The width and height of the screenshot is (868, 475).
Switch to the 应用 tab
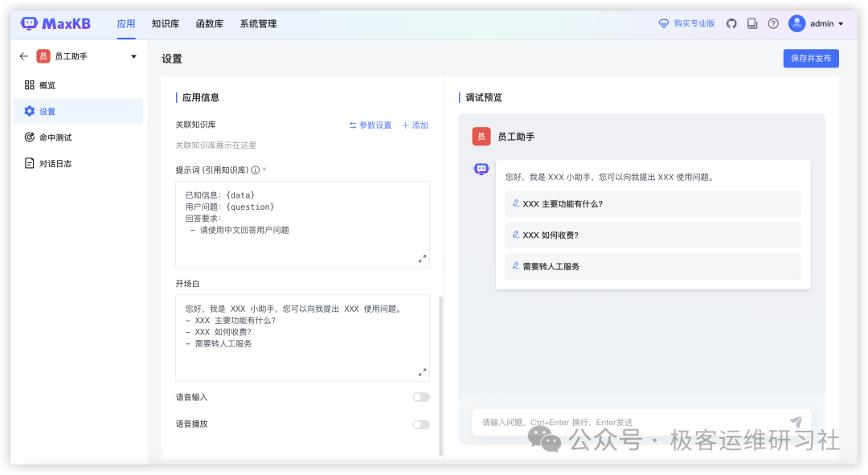point(126,24)
